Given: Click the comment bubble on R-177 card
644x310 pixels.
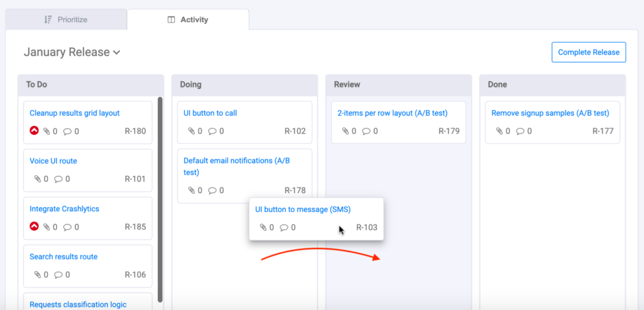Looking at the screenshot, I should click(521, 131).
